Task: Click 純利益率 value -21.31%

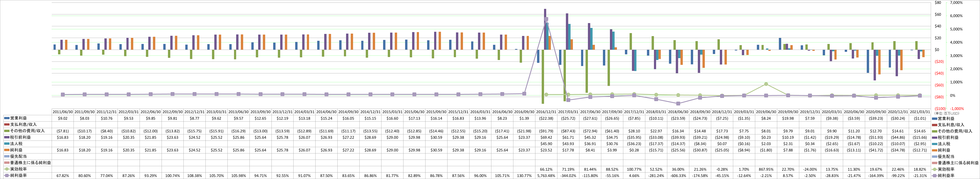Action: (x=920, y=175)
